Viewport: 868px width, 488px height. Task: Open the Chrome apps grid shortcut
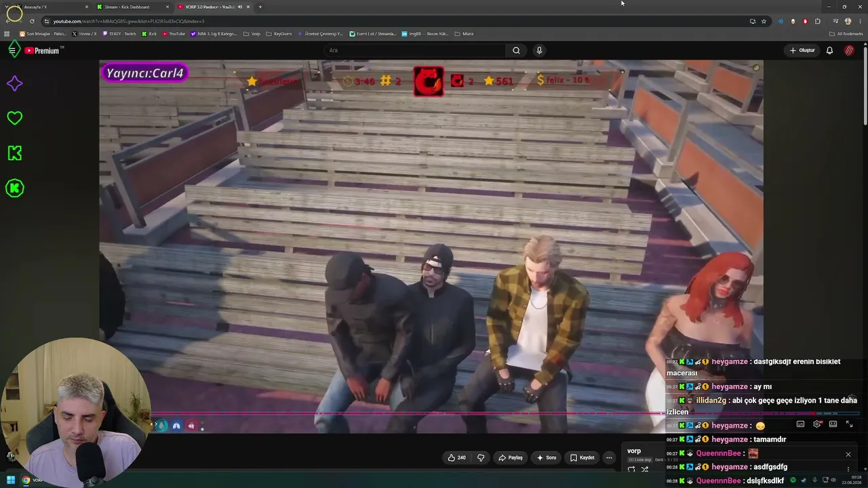coord(7,33)
